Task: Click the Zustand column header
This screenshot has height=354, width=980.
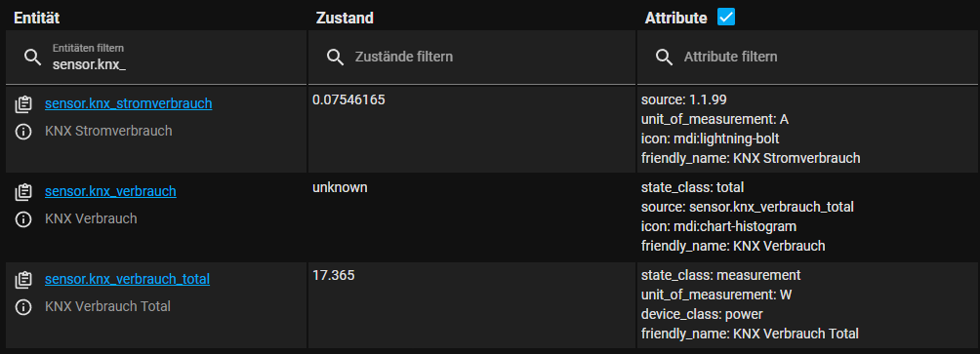Action: click(x=345, y=19)
